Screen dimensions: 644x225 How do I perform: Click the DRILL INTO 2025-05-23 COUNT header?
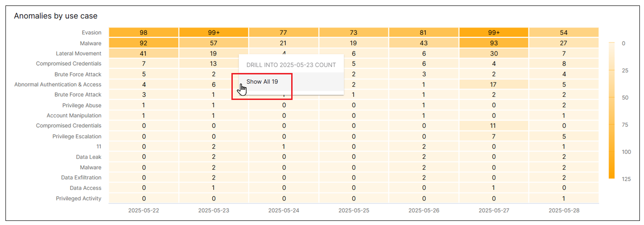tap(291, 65)
